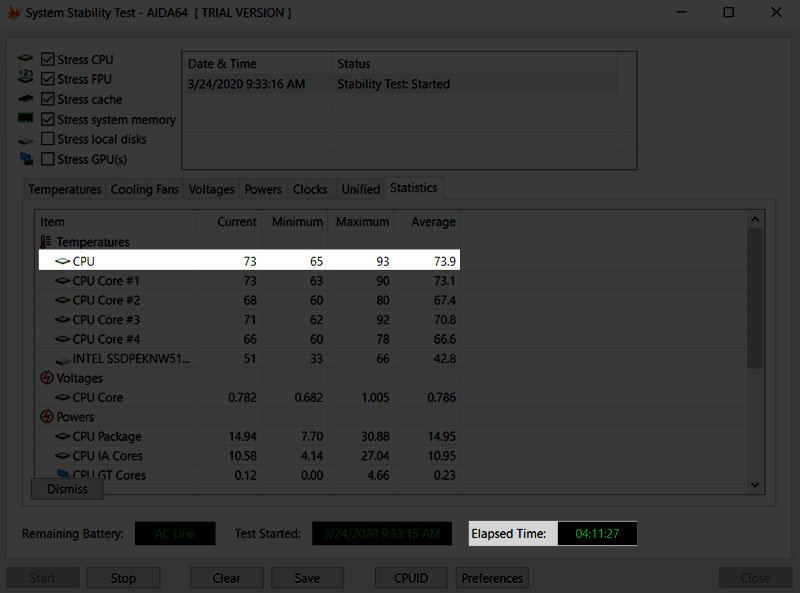
Task: Click the CPU chip icon beside Stress CPU
Action: (26, 58)
